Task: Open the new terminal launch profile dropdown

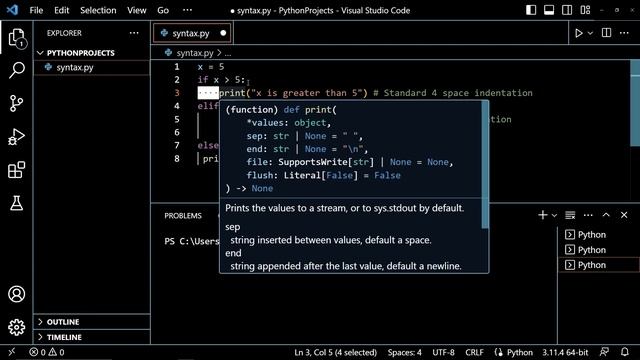Action: pyautogui.click(x=554, y=216)
